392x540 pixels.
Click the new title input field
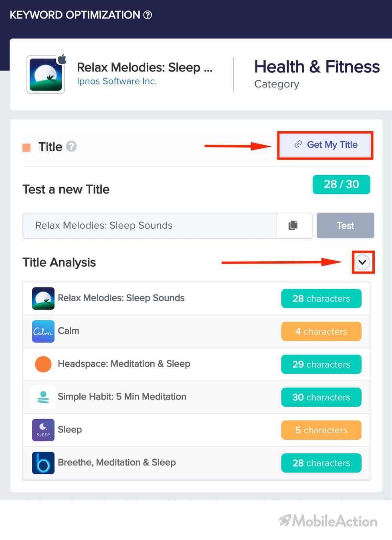pos(150,225)
